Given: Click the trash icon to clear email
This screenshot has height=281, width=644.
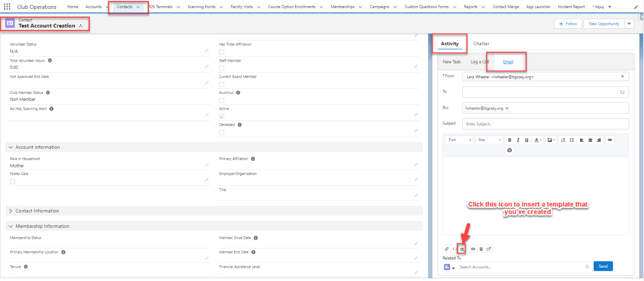Looking at the screenshot, I should pos(481,249).
